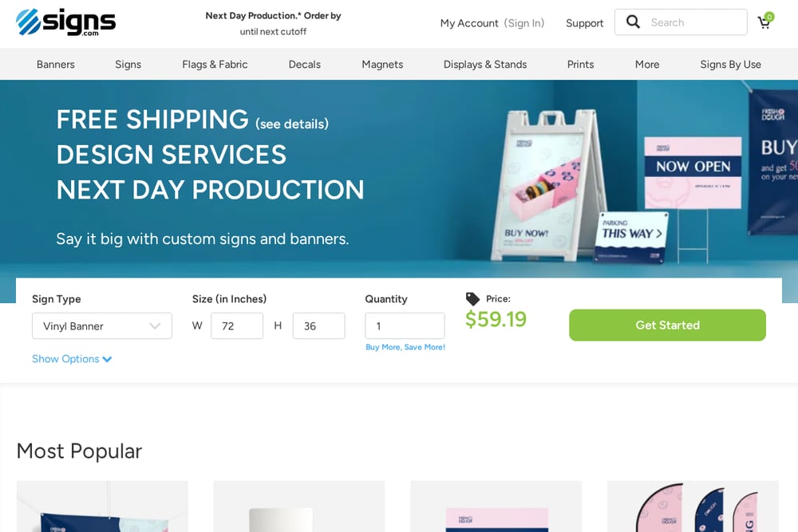Click the Now Open yard sign image

pyautogui.click(x=693, y=173)
